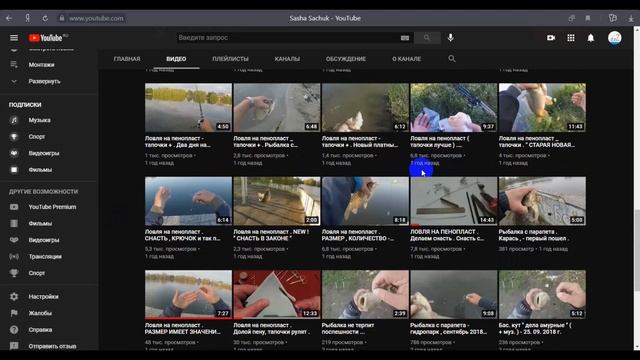Open the 8:18 video thumbnail
Viewport: 640px width, 360px height.
[365, 201]
